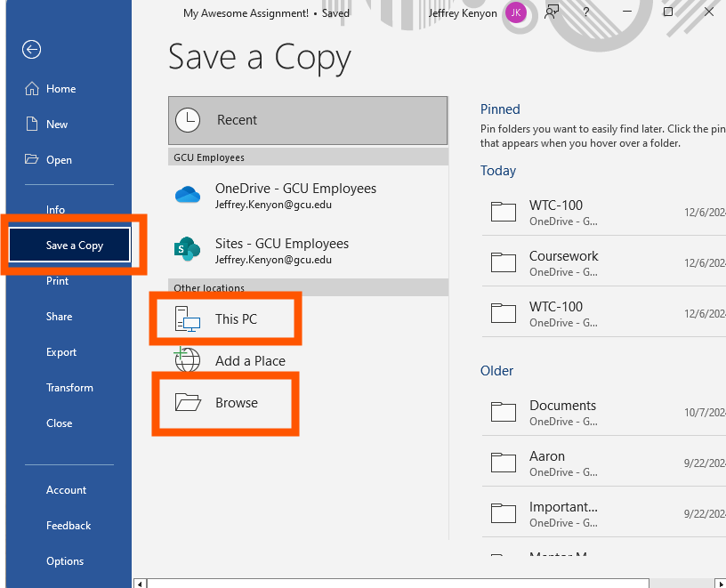
Task: Click the Browse open-folder icon
Action: pos(188,402)
